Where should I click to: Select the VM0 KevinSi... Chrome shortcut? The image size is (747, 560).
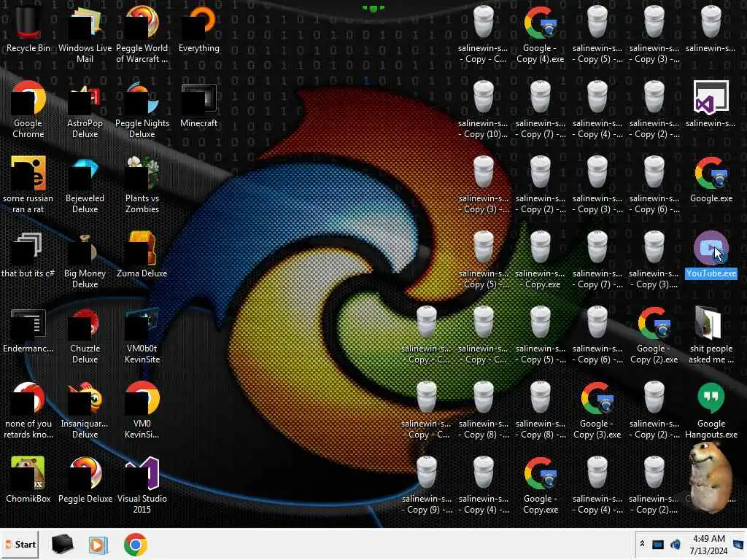pos(142,411)
